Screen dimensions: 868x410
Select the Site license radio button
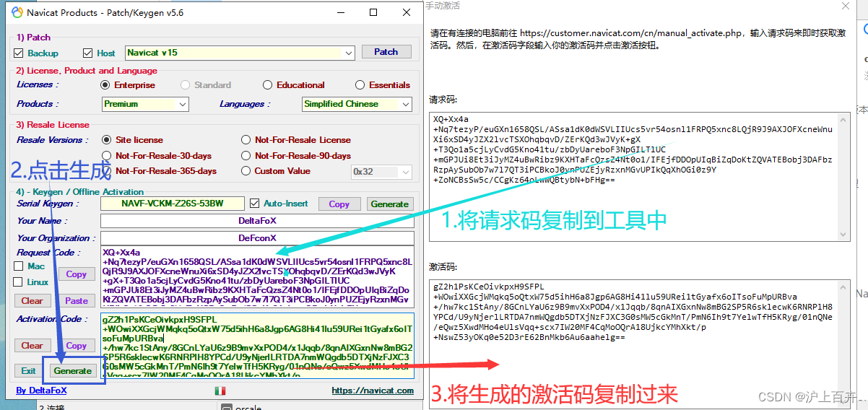click(x=107, y=139)
